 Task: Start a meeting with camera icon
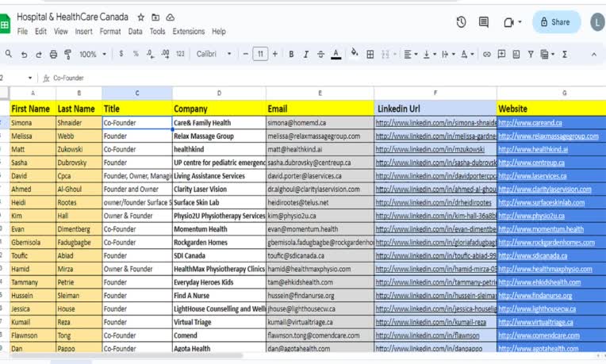point(508,22)
